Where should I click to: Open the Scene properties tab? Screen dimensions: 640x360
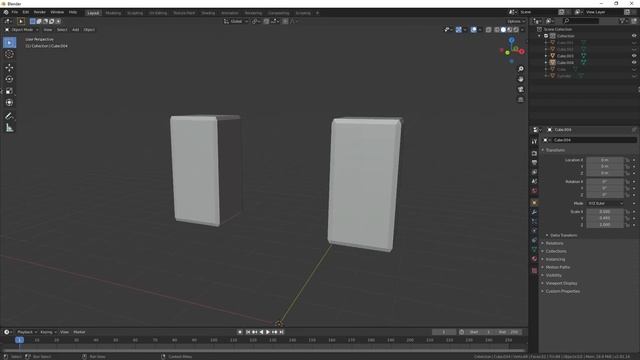click(534, 181)
